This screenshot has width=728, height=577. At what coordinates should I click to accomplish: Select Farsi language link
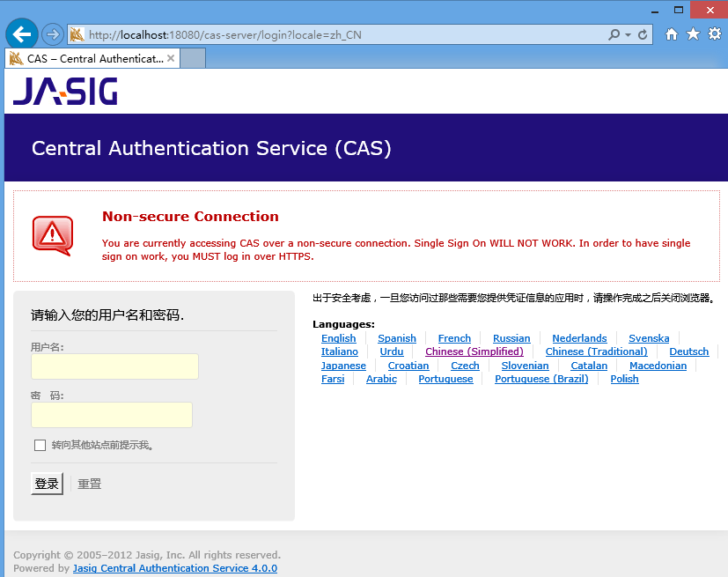[333, 379]
